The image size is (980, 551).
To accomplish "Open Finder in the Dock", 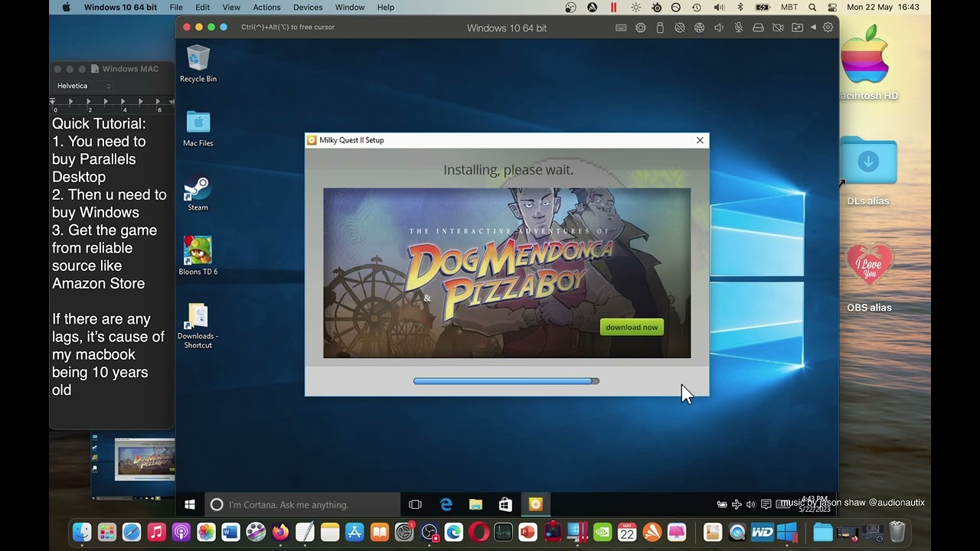I will pos(82,532).
